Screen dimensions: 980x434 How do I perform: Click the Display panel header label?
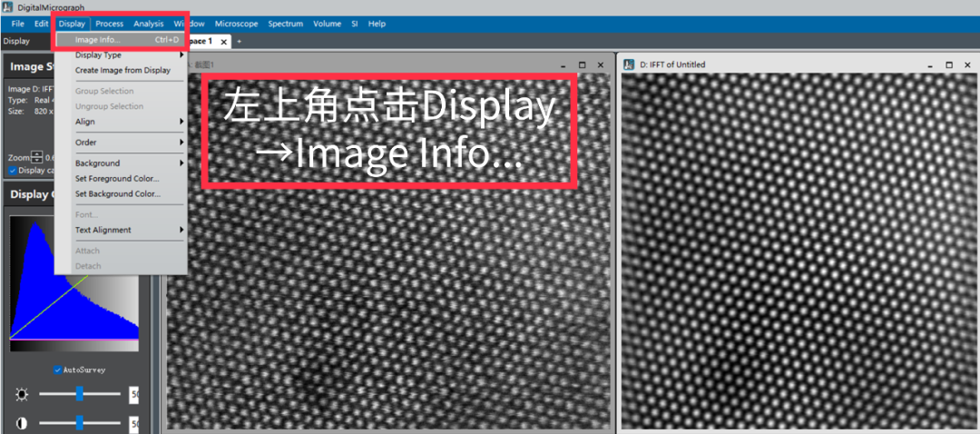pyautogui.click(x=16, y=41)
